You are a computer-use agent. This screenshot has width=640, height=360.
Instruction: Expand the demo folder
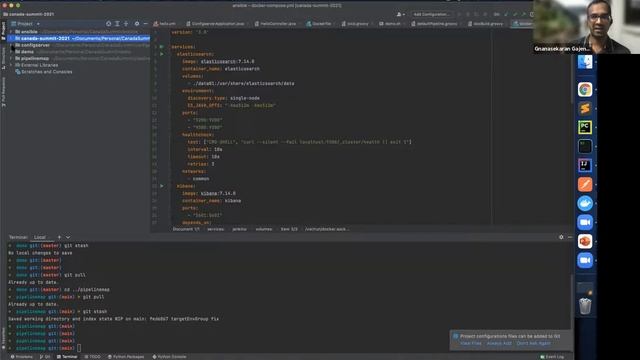11,52
